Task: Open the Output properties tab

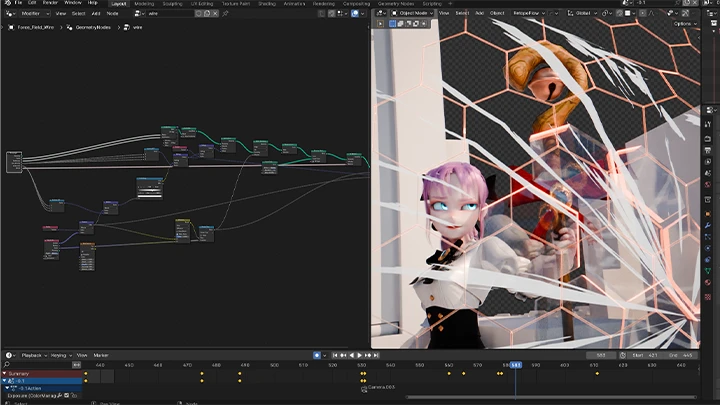Action: pyautogui.click(x=708, y=150)
